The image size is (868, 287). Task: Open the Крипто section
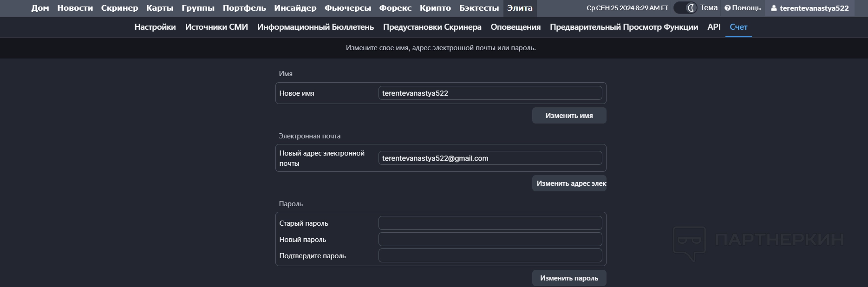pyautogui.click(x=435, y=8)
